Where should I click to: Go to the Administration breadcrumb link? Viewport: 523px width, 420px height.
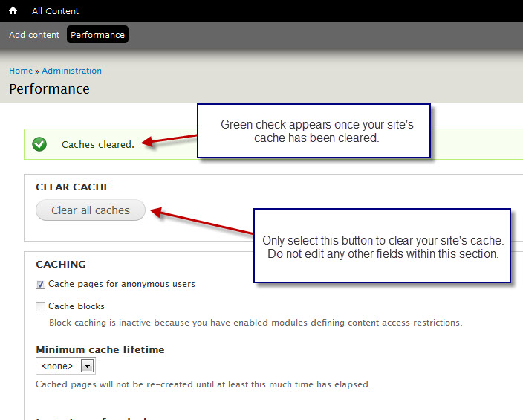(71, 71)
